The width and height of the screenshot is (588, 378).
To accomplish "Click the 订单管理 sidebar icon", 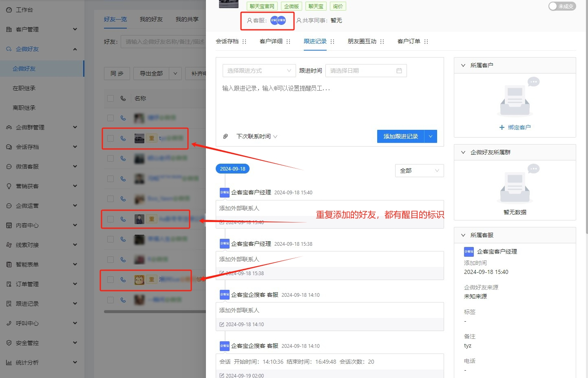I will tap(9, 284).
